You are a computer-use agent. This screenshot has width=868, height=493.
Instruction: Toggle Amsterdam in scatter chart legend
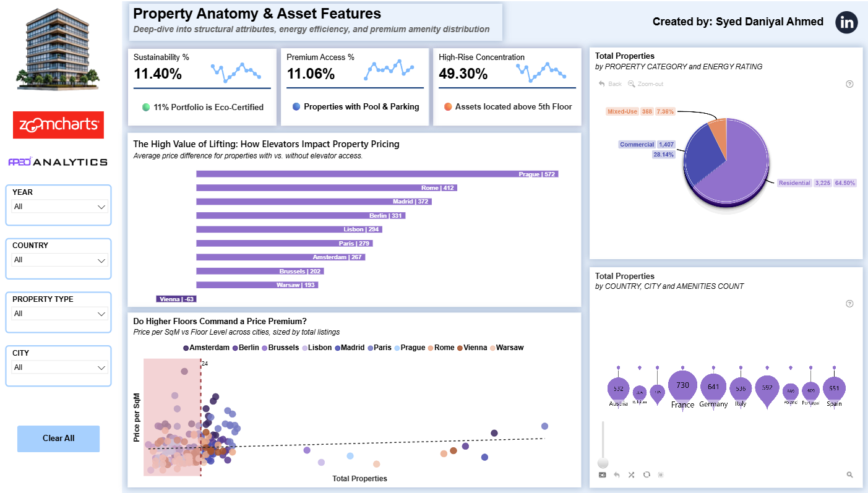(207, 348)
